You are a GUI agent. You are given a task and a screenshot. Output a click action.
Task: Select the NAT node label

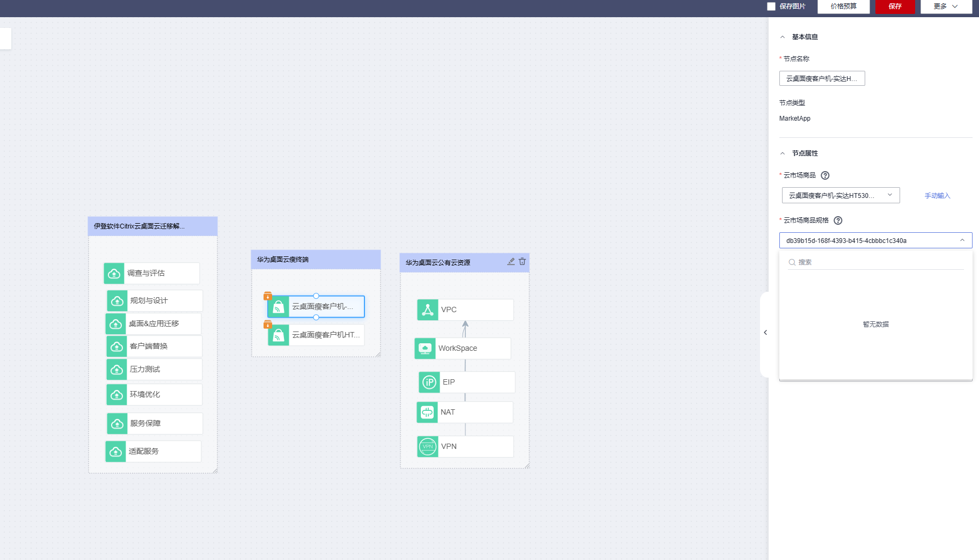(x=448, y=412)
